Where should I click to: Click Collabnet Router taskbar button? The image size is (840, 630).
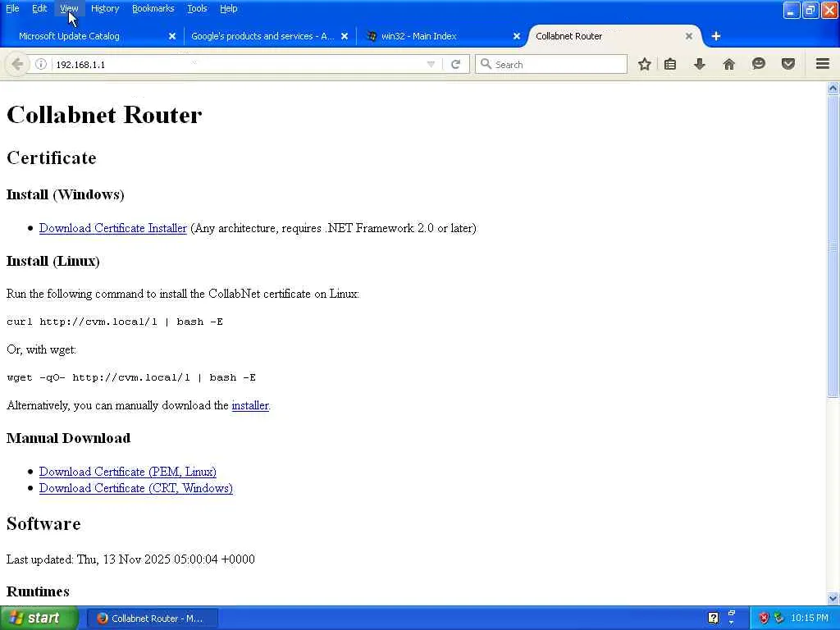tap(152, 619)
